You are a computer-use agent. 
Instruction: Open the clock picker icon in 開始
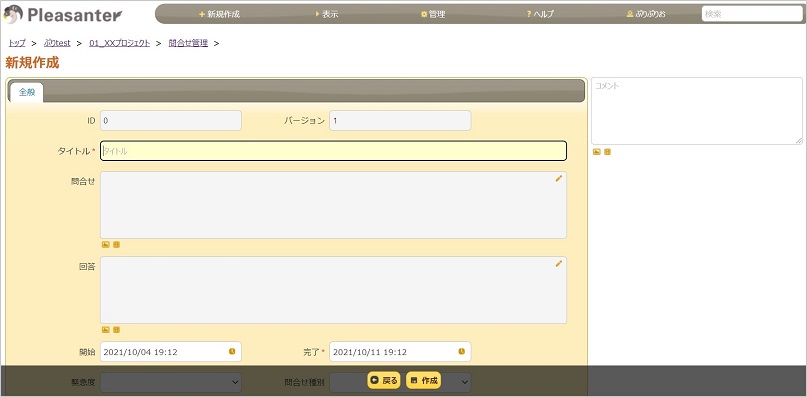coord(232,352)
